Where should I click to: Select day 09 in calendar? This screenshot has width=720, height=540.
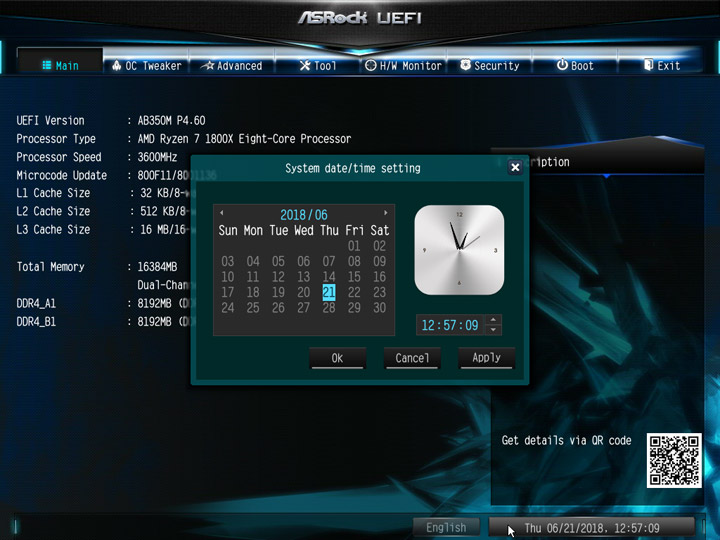pos(379,262)
